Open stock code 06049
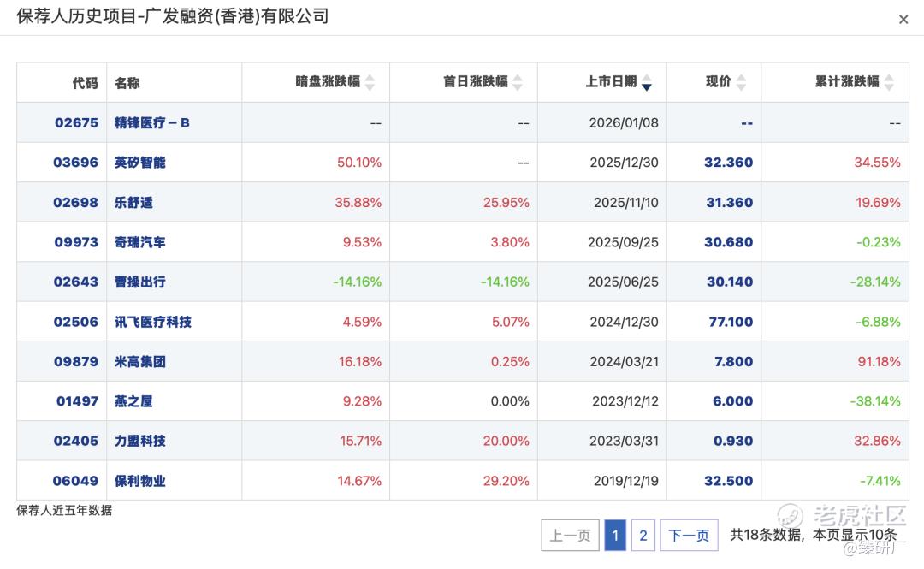This screenshot has width=924, height=569. click(x=75, y=481)
